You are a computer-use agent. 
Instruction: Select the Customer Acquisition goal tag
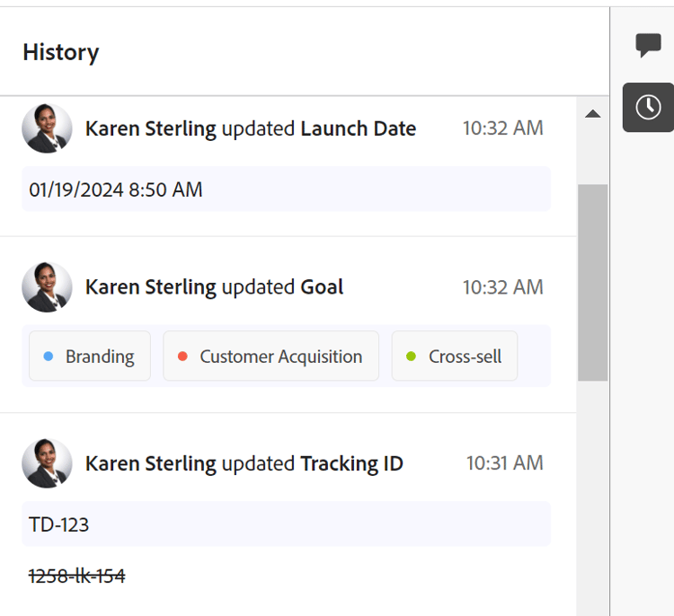(x=270, y=356)
